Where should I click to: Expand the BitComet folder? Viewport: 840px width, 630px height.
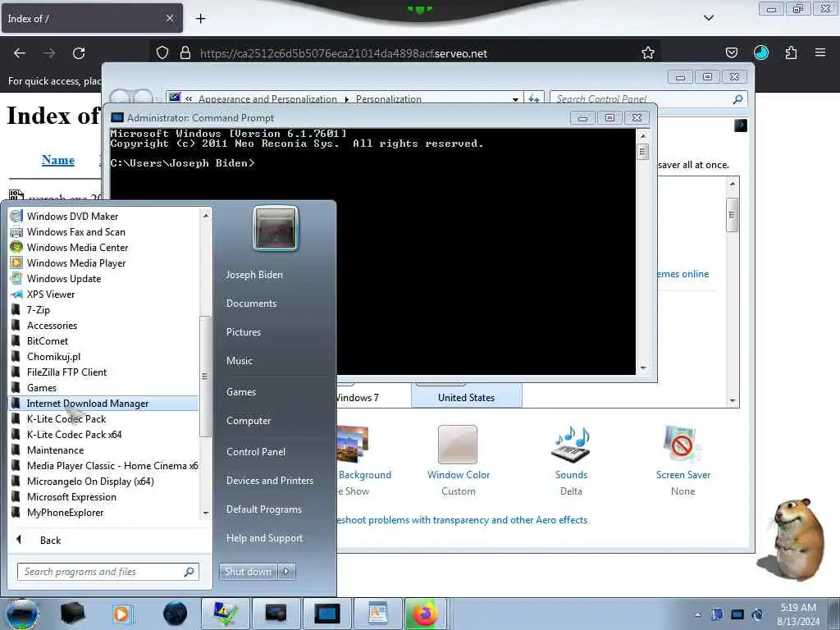point(47,340)
